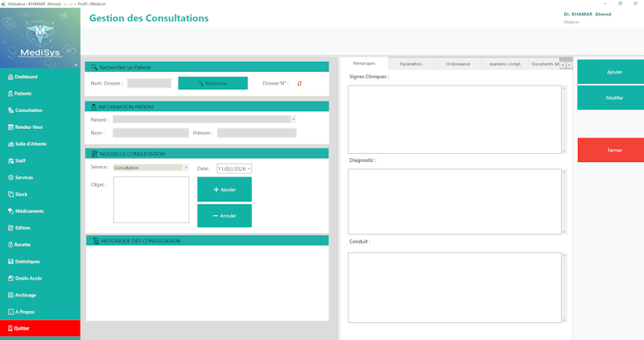Image resolution: width=644 pixels, height=340 pixels.
Task: Open the Statistiques chart icon
Action: tap(10, 262)
